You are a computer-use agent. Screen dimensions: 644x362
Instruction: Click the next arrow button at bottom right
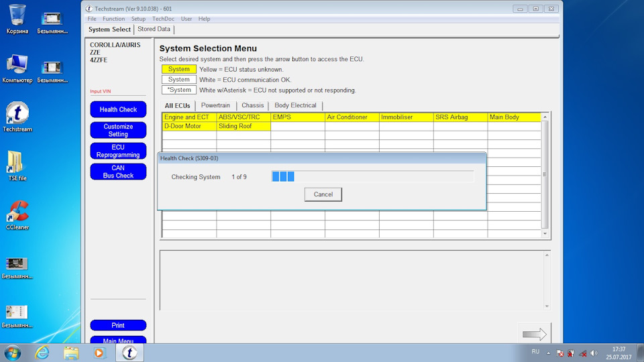pos(535,334)
